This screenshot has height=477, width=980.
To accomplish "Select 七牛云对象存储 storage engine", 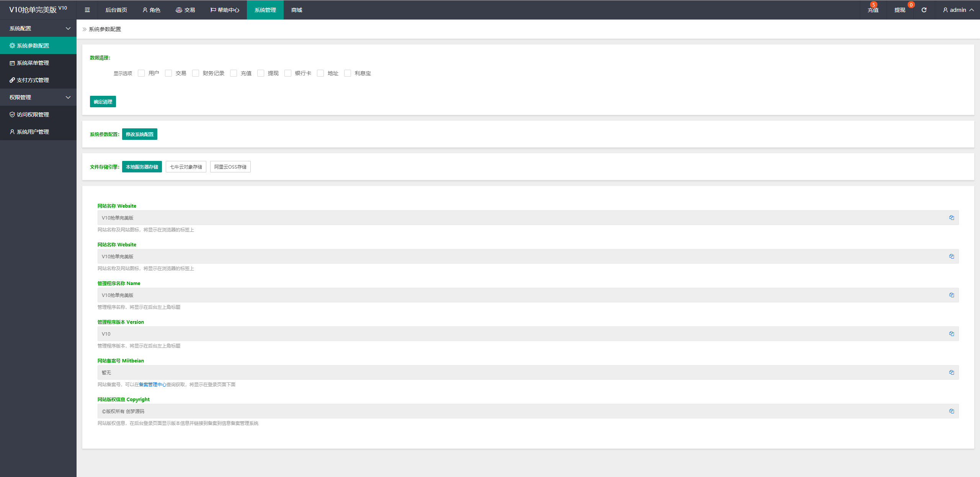I will point(186,167).
